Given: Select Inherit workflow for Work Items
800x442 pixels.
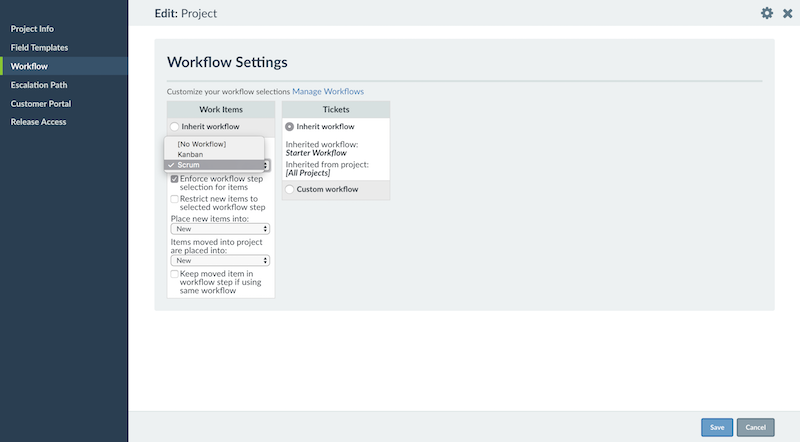Looking at the screenshot, I should click(174, 127).
